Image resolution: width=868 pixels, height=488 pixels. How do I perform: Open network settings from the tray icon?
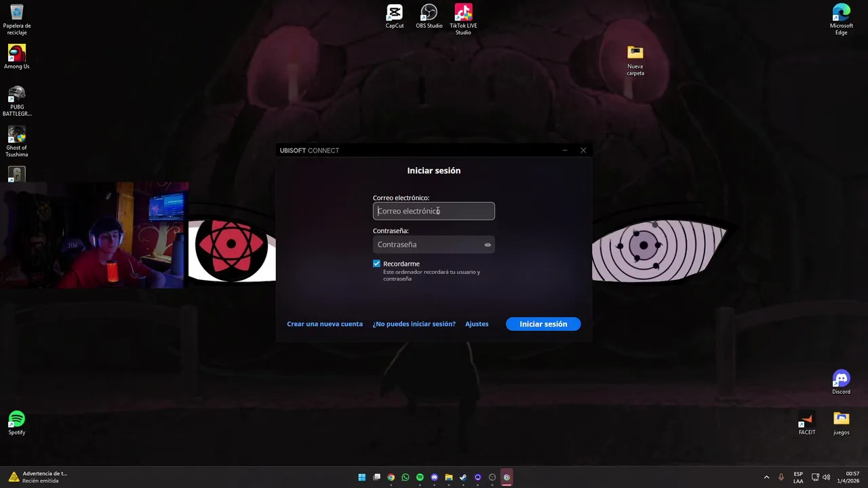click(816, 477)
